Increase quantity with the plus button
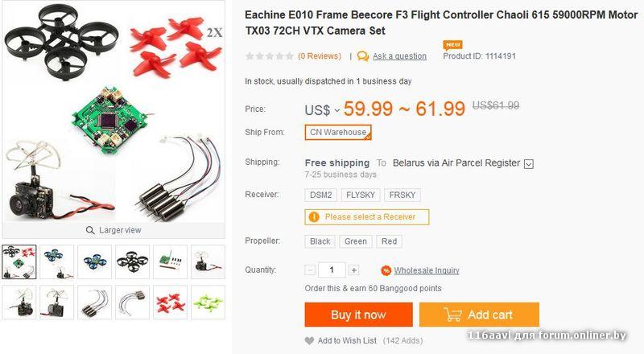The width and height of the screenshot is (644, 354). [x=353, y=270]
